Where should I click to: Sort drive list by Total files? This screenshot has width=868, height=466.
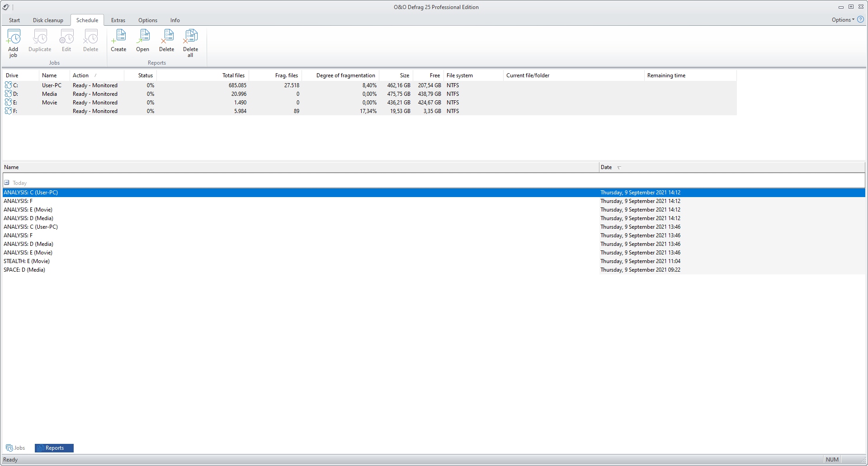pos(203,75)
